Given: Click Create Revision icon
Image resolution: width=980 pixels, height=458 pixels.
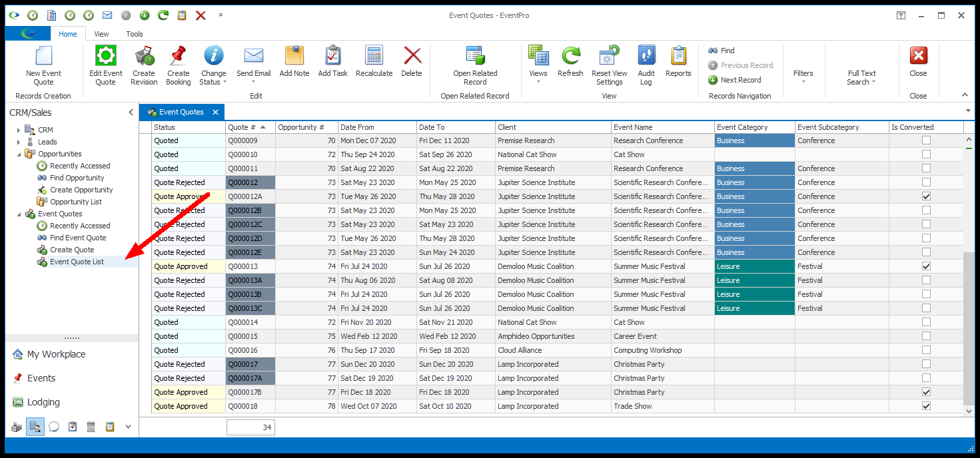Looking at the screenshot, I should (144, 56).
